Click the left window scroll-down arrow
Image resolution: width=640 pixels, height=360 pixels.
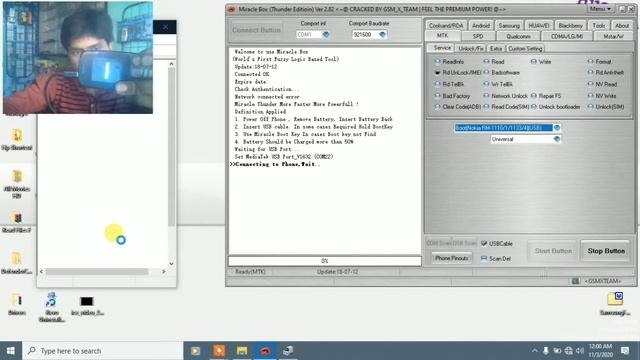171,264
